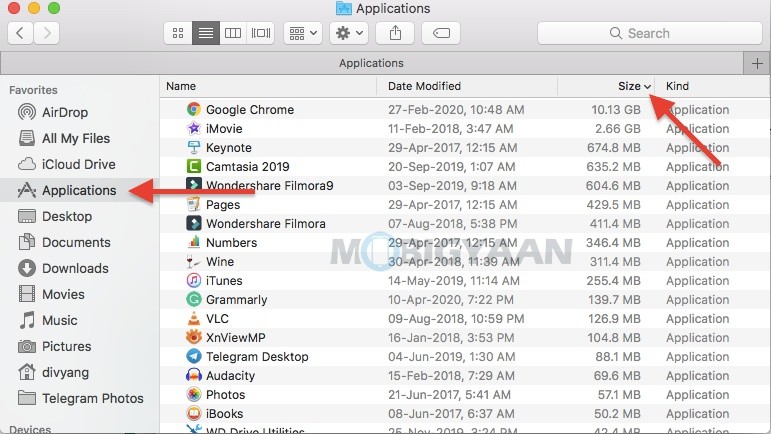Viewport: 771px width, 434px height.
Task: Click the Wine app icon
Action: (194, 261)
